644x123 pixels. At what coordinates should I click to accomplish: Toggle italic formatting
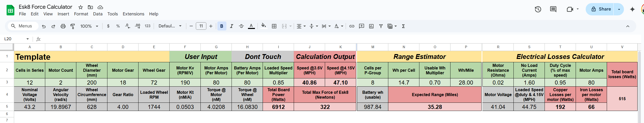pyautogui.click(x=232, y=26)
